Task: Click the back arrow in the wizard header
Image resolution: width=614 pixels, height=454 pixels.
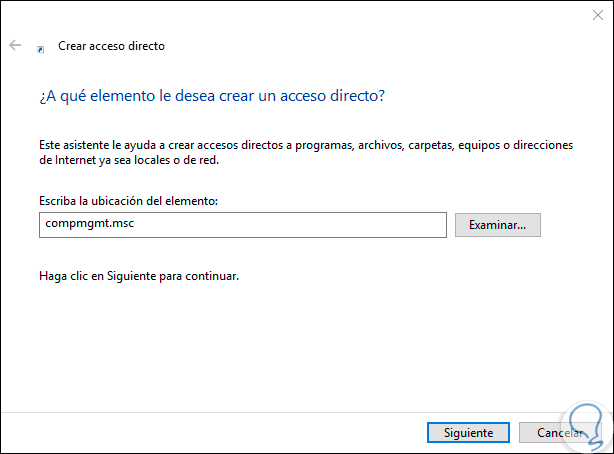Action: coord(15,46)
